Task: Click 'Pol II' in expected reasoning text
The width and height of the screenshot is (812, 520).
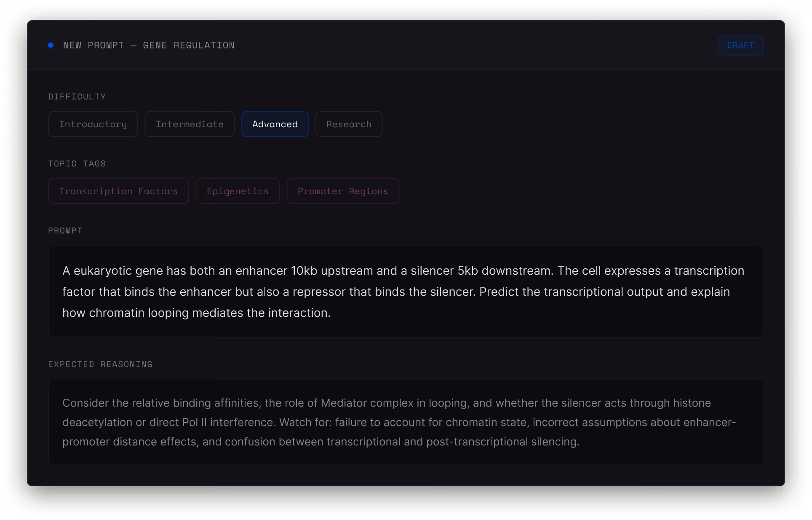Action: click(194, 422)
